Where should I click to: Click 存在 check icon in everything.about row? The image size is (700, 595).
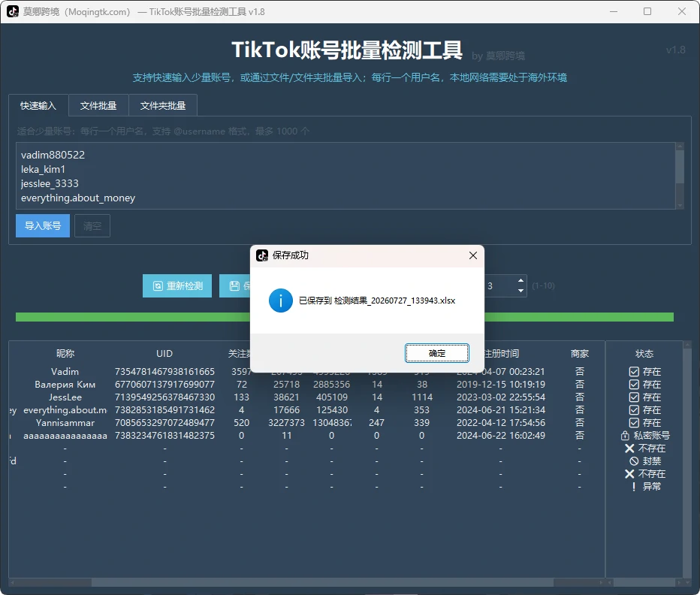(634, 410)
